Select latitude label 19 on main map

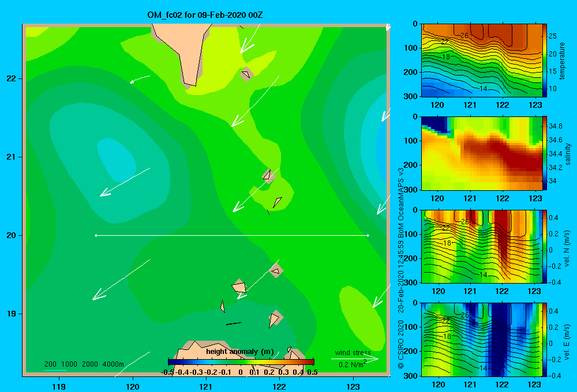pos(12,314)
